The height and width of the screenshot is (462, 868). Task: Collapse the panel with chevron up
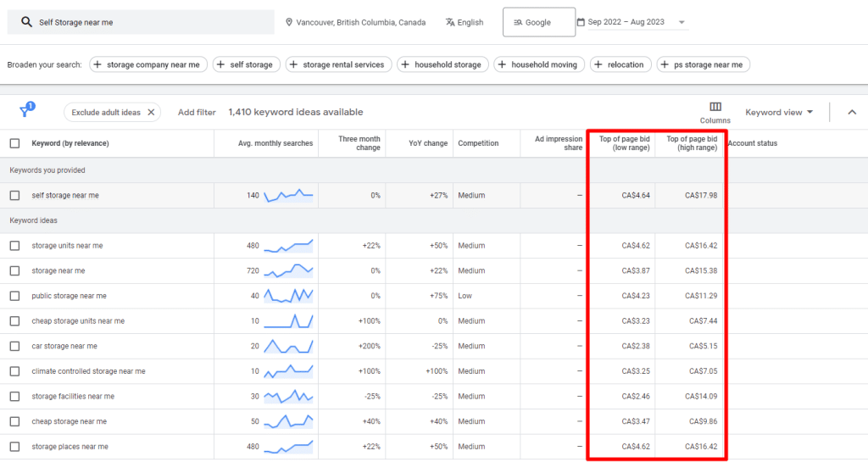pyautogui.click(x=852, y=112)
